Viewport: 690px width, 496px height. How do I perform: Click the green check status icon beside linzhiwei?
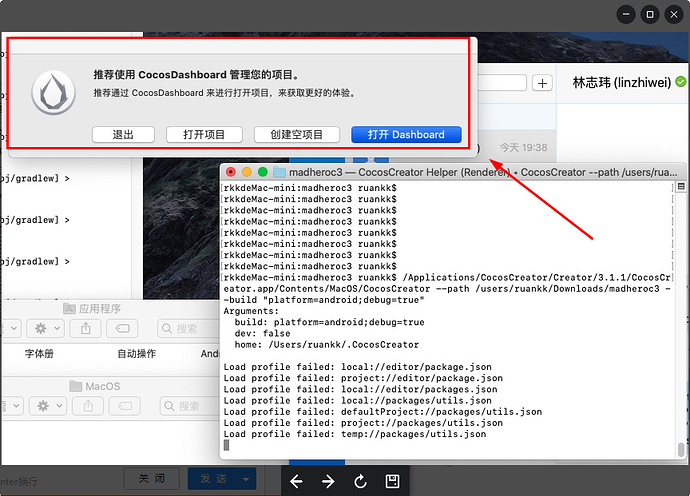click(x=681, y=82)
